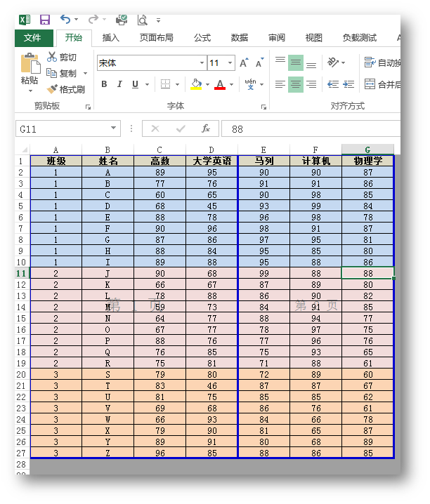Click the phonetic guide wén icon

tap(250, 84)
